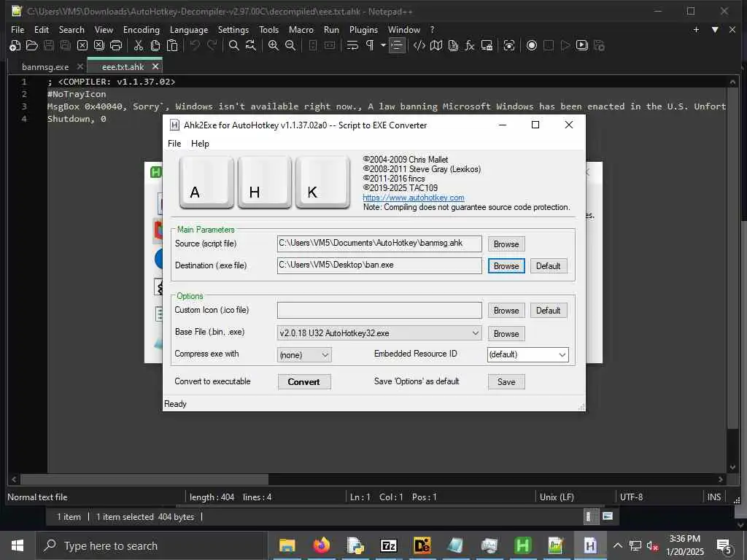Click the Copy toolbar icon
Screen dimensions: 747x560
155,46
